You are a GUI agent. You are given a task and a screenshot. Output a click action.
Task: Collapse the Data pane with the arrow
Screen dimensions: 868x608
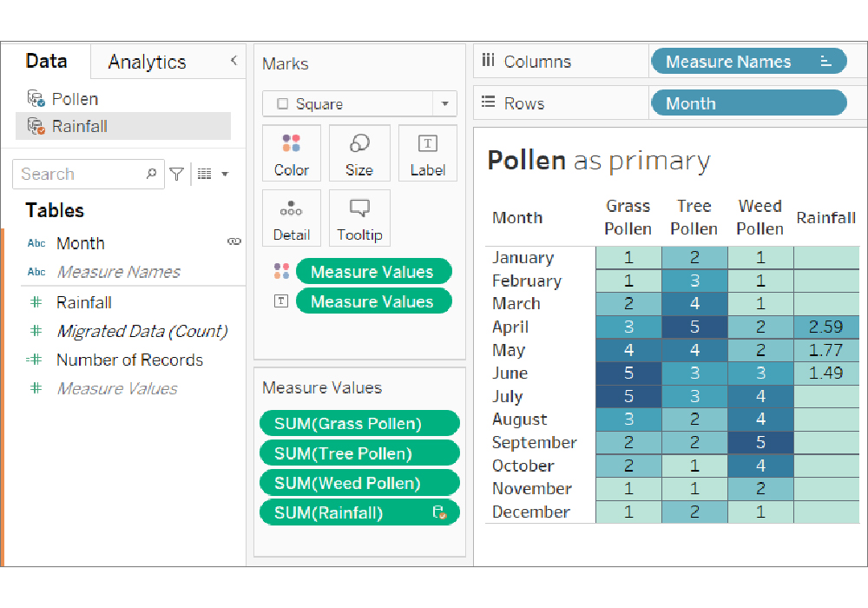tap(233, 61)
